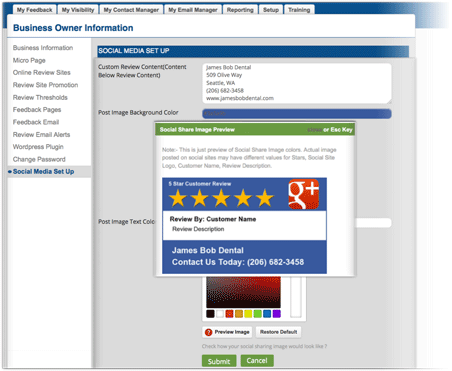The image size is (452, 371).
Task: Select the Reporting tab
Action: pos(240,10)
